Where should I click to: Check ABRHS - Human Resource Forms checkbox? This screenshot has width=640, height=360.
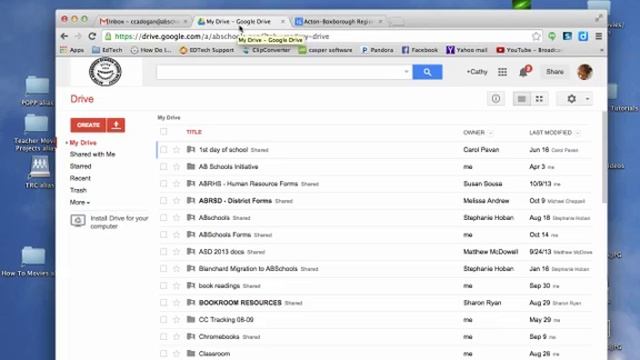click(163, 184)
